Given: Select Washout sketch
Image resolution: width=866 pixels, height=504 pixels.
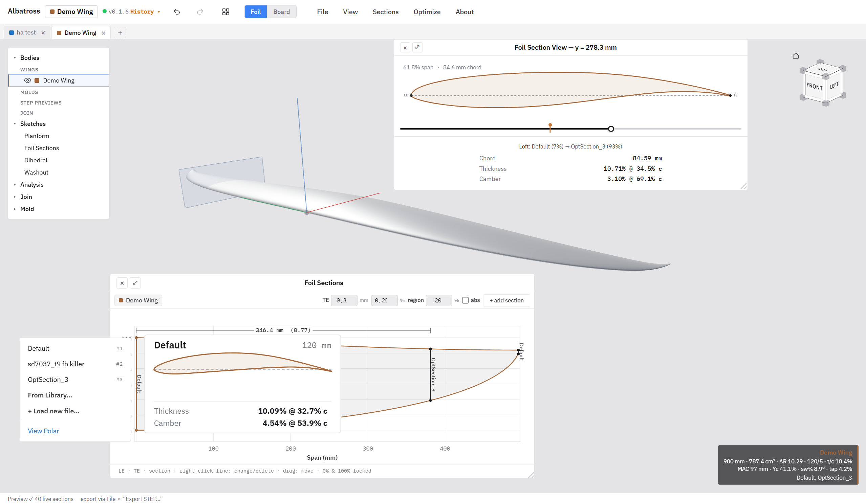Looking at the screenshot, I should click(x=36, y=173).
